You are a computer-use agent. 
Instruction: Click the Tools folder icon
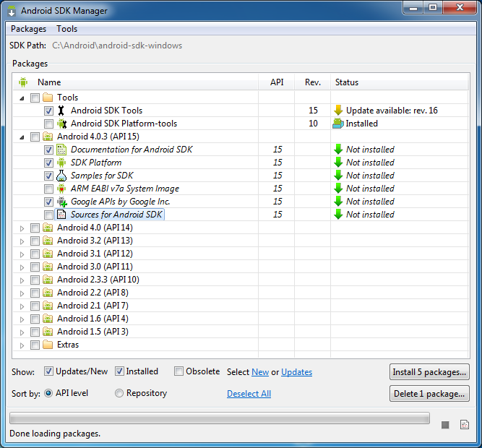pyautogui.click(x=48, y=98)
